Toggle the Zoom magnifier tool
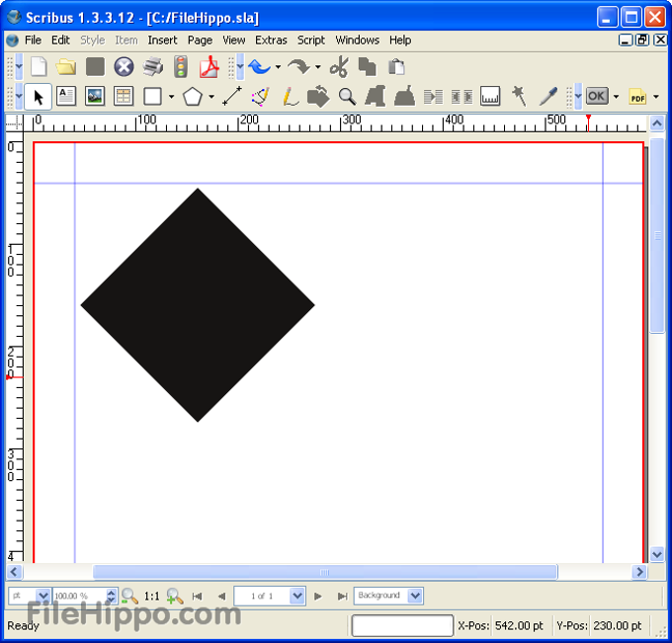672x643 pixels. [347, 96]
